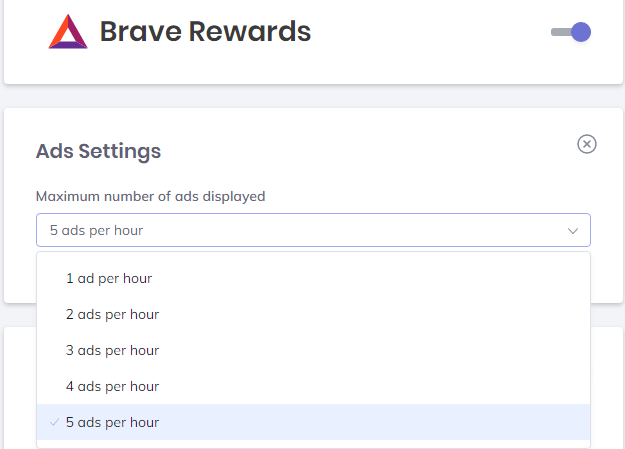The width and height of the screenshot is (625, 449).
Task: Click the 'Ads Settings' heading
Action: (x=98, y=151)
